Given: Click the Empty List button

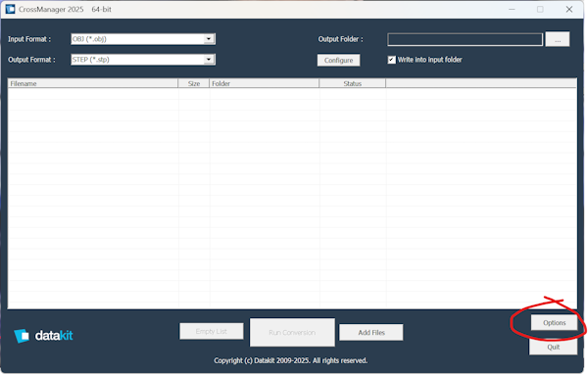Looking at the screenshot, I should pos(212,331).
